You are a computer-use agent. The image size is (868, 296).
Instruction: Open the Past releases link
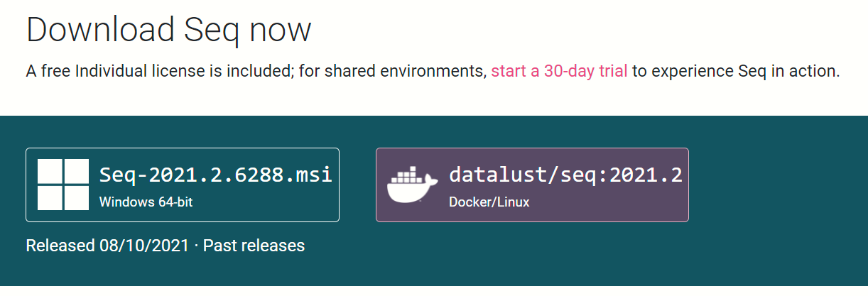[x=254, y=246]
